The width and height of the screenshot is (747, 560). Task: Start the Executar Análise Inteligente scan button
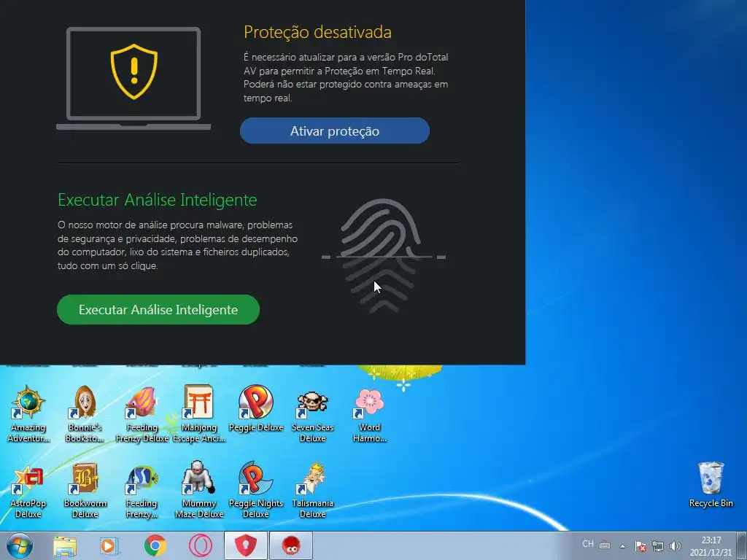pos(158,309)
